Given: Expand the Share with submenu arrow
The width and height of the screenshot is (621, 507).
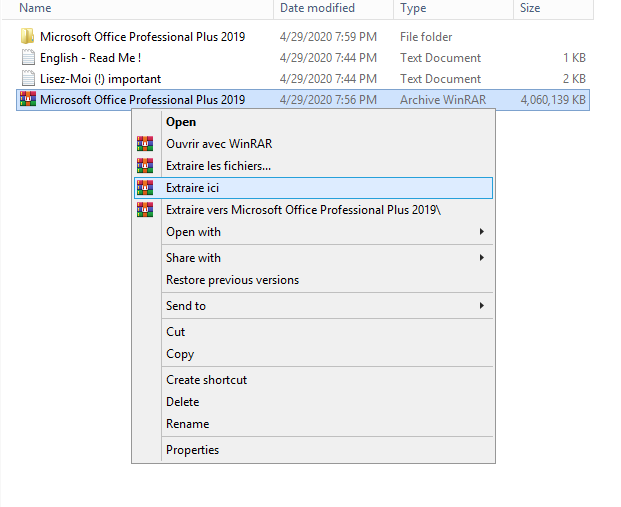Looking at the screenshot, I should click(482, 257).
